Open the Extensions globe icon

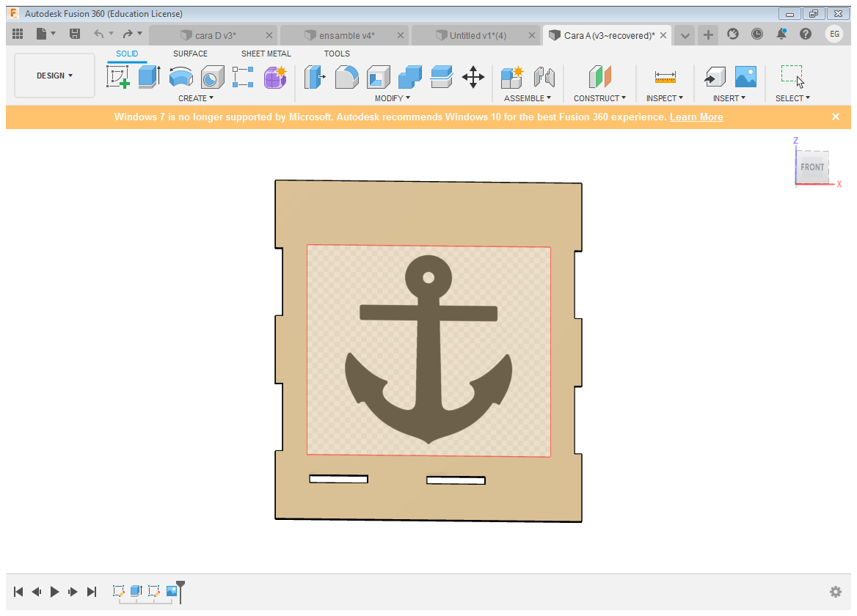[x=733, y=34]
